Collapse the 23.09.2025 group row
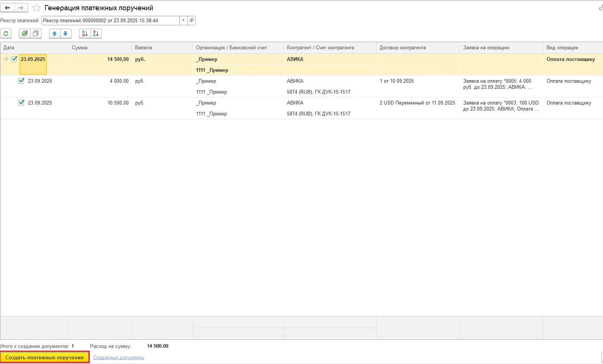Screen dimensions: 603x364 click(6, 59)
